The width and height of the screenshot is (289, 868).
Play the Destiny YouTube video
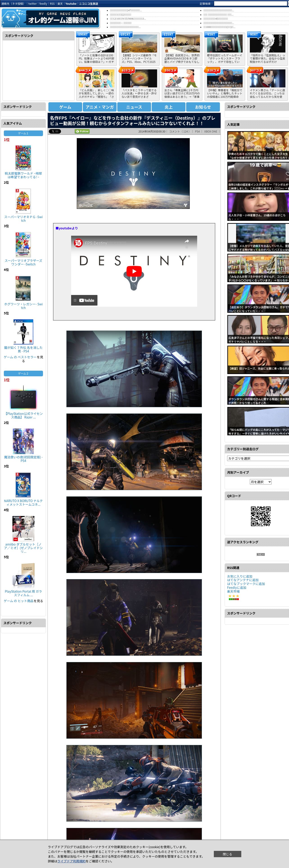pos(134,271)
